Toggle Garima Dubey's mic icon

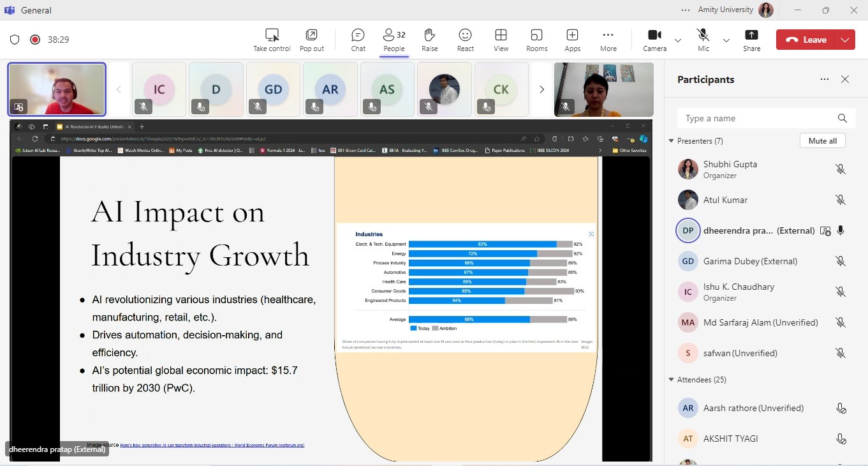pos(841,261)
